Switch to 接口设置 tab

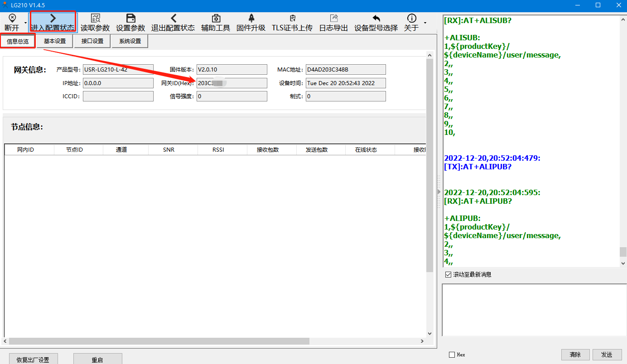coord(92,41)
